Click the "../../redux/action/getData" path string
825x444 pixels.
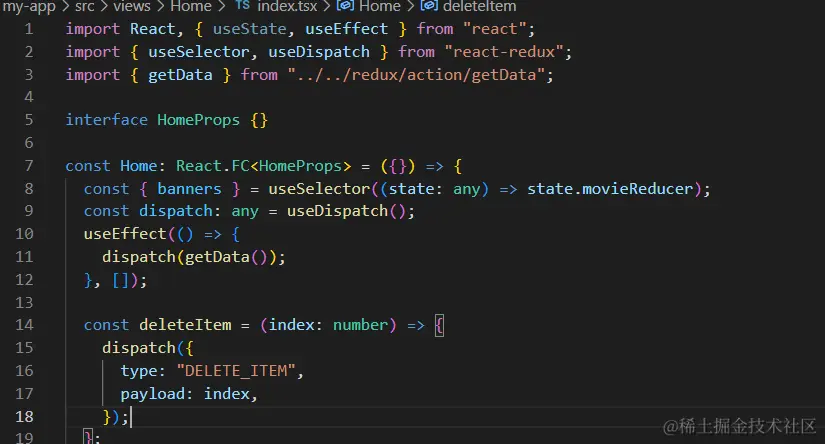(416, 75)
